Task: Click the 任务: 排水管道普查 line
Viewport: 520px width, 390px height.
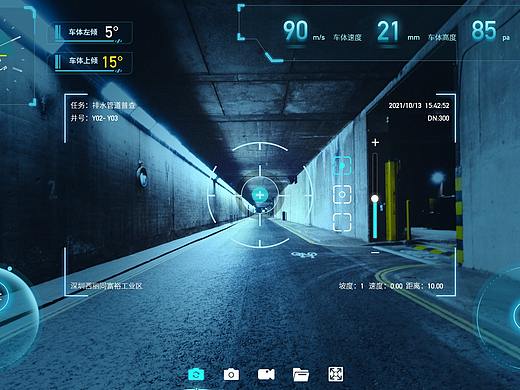Action: (103, 105)
